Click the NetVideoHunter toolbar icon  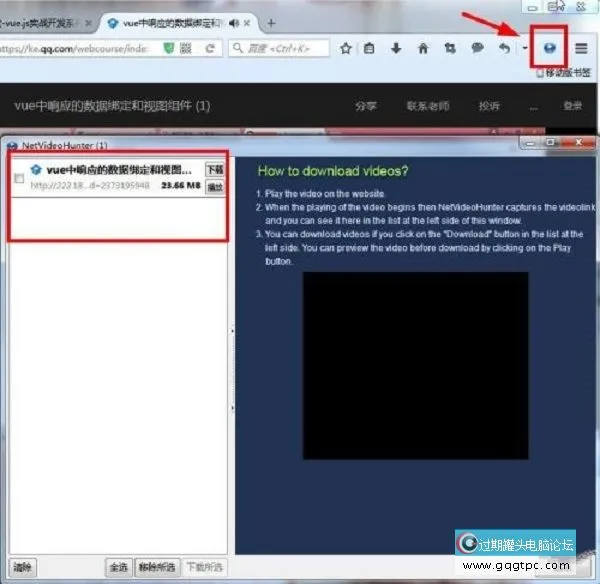548,48
